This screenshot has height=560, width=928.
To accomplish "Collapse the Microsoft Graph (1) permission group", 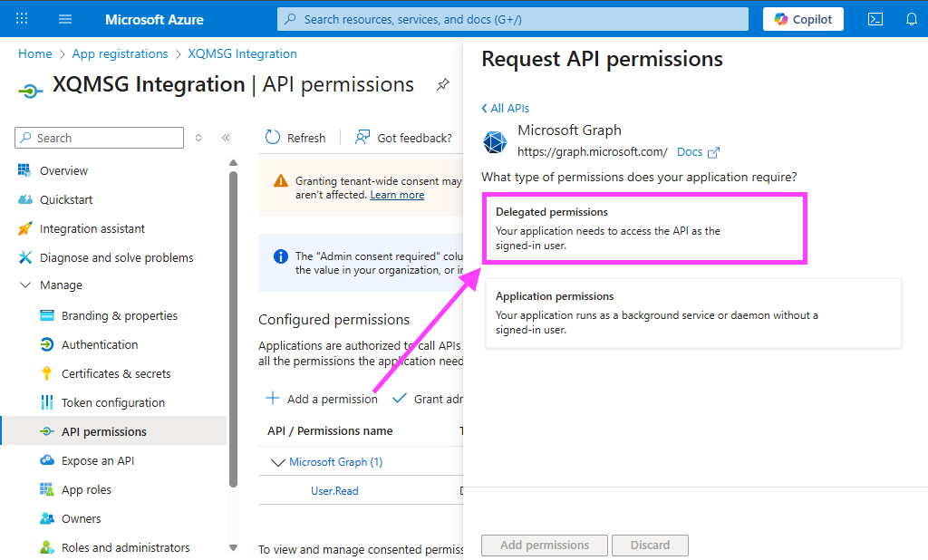I will (277, 462).
